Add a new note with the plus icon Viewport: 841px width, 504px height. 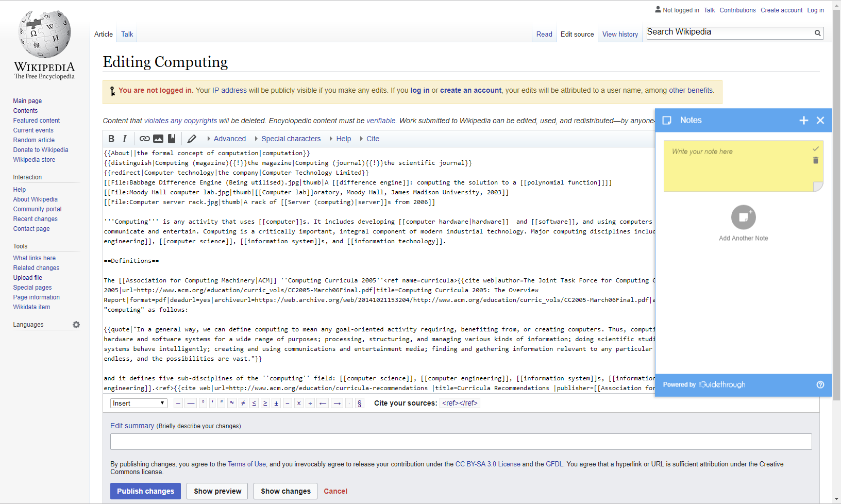coord(804,120)
